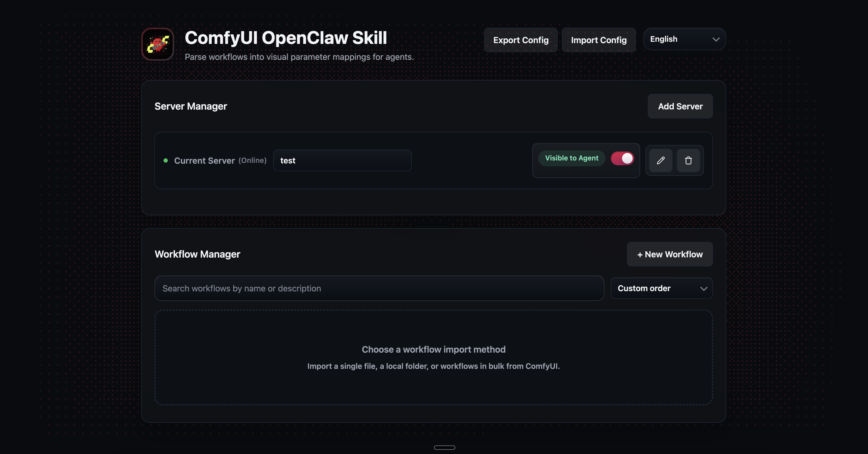The width and height of the screenshot is (868, 454).
Task: Click the green online status dot
Action: pyautogui.click(x=165, y=160)
